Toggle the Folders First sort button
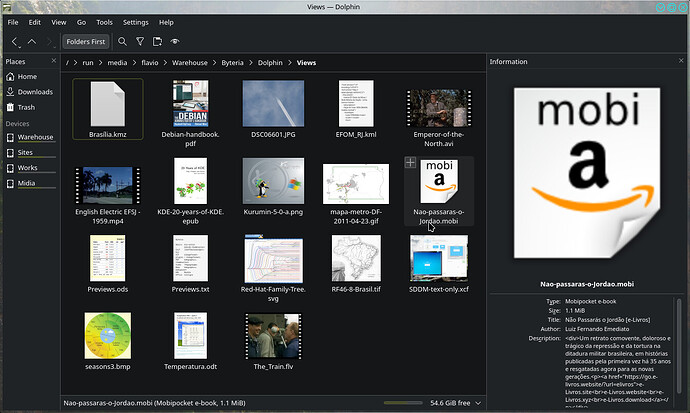690x413 pixels. coord(85,41)
